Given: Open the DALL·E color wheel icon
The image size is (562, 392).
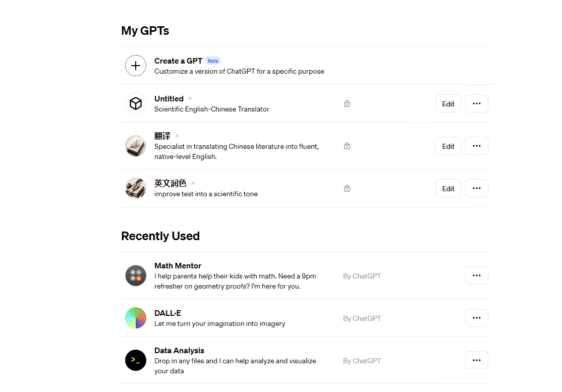Looking at the screenshot, I should (136, 318).
